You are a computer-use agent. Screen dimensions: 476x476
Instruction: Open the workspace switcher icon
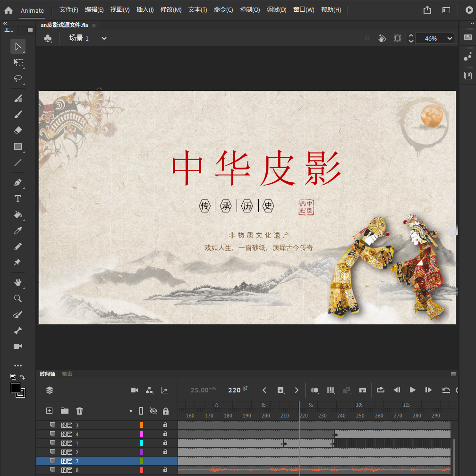(446, 10)
